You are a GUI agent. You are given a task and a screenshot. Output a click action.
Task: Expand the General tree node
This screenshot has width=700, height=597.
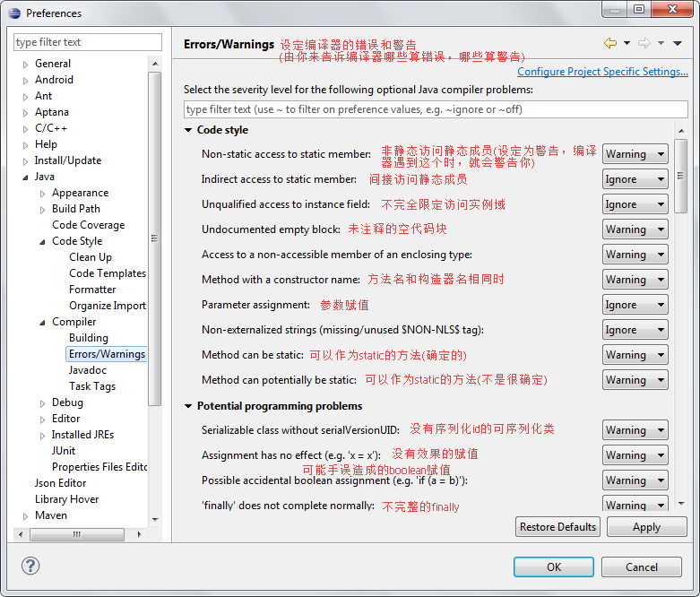click(25, 65)
